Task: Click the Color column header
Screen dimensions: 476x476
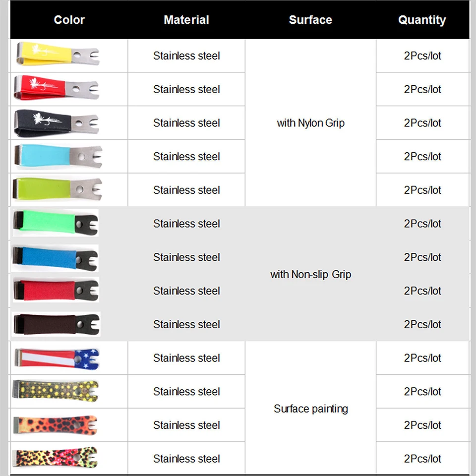Action: click(69, 20)
